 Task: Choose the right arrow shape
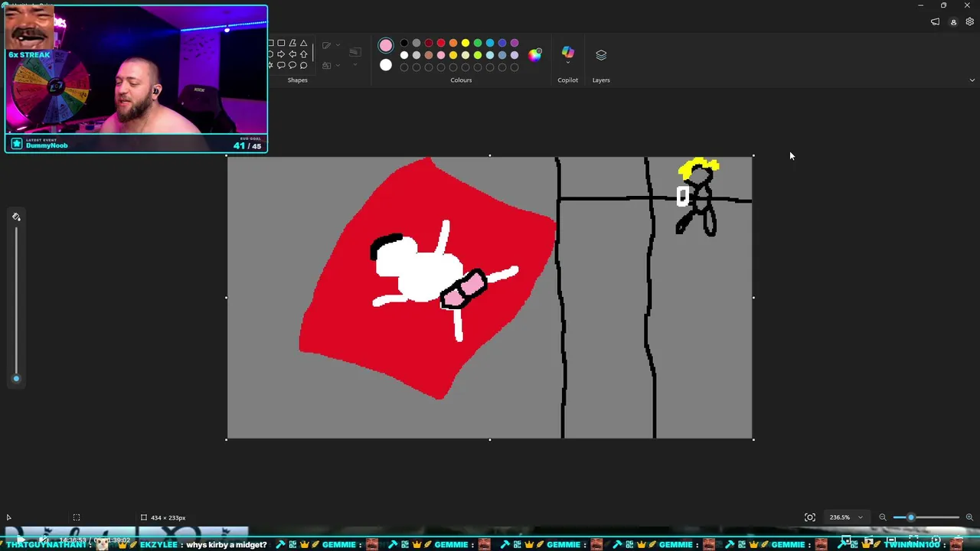click(281, 54)
